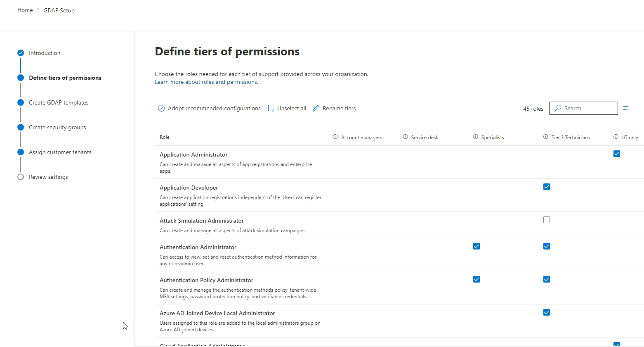Screen dimensions: 644x347
Task: Go to the Introduction step
Action: pos(45,53)
